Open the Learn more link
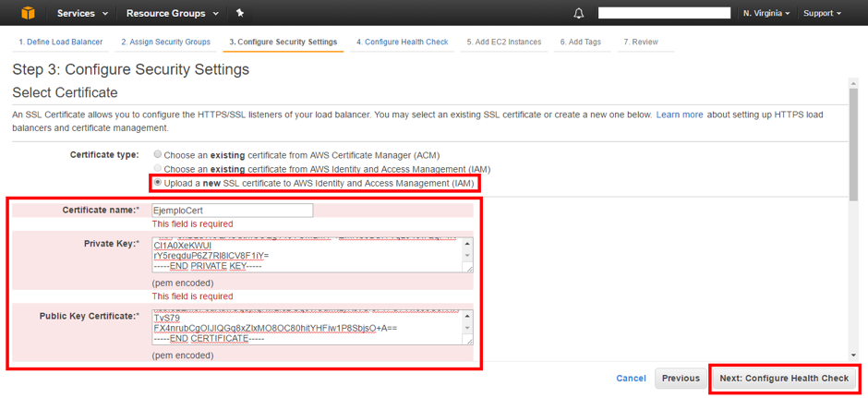Viewport: 868px width, 398px height. click(680, 115)
